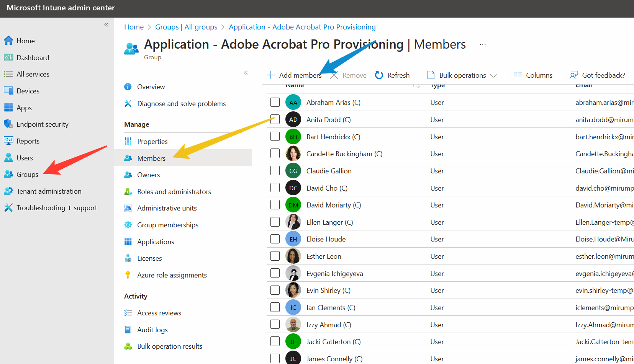This screenshot has width=634, height=364.
Task: Click the Overview info icon
Action: point(128,87)
